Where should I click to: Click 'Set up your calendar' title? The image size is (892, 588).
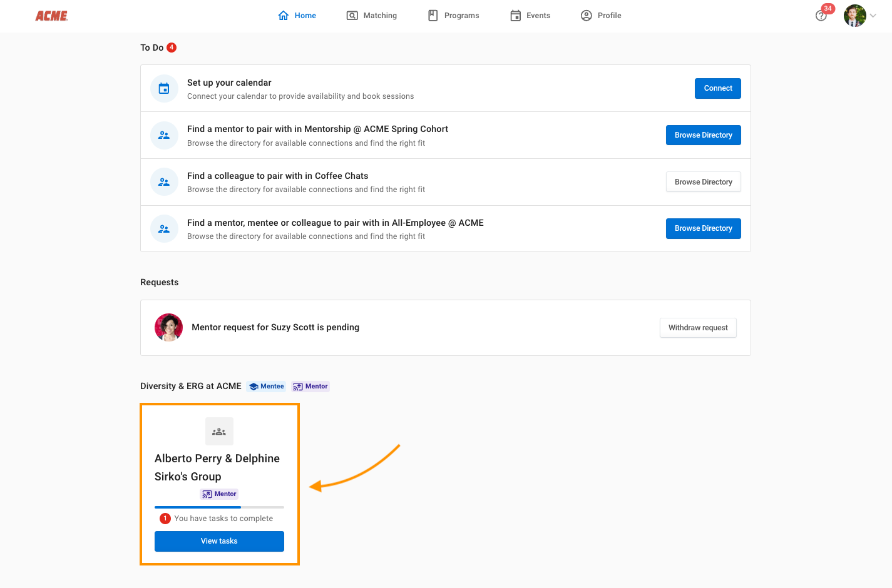point(229,83)
